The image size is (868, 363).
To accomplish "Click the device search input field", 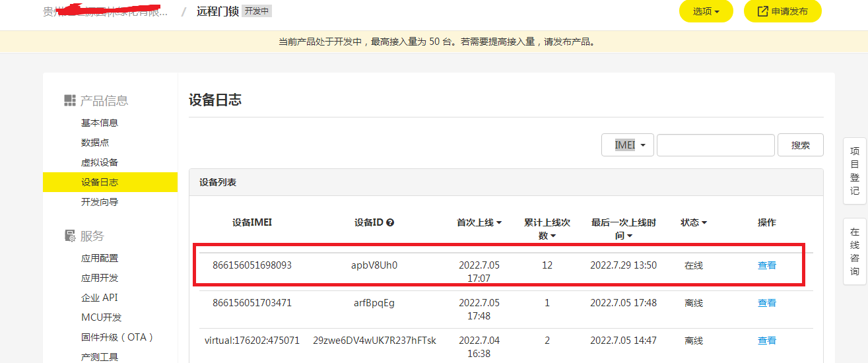I will tap(716, 145).
